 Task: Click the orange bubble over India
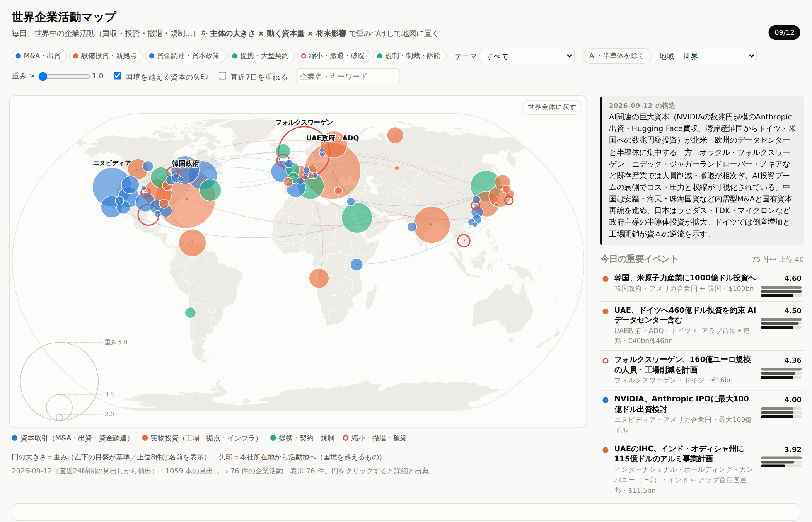pos(432,225)
